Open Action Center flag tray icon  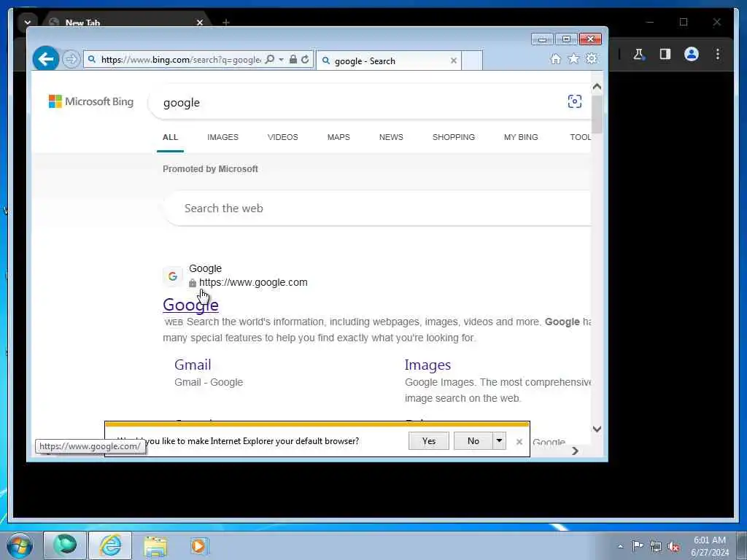pos(638,545)
